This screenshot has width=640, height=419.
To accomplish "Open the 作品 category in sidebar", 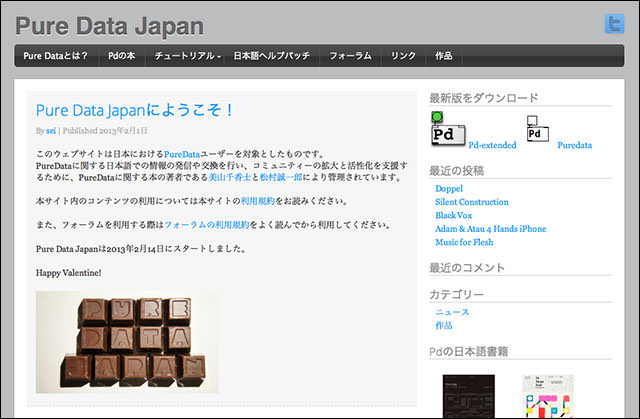I will click(x=444, y=326).
